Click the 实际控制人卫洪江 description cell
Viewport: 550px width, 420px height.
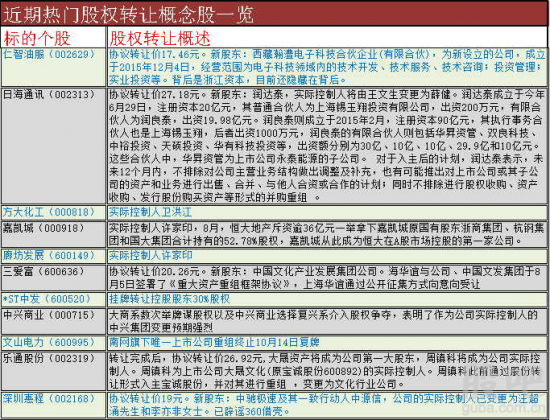(150, 212)
